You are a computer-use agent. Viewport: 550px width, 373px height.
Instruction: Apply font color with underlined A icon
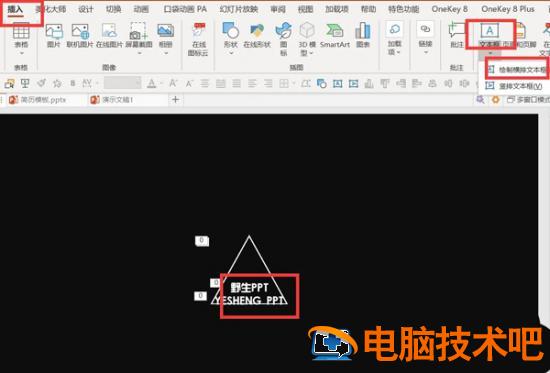tap(152, 84)
